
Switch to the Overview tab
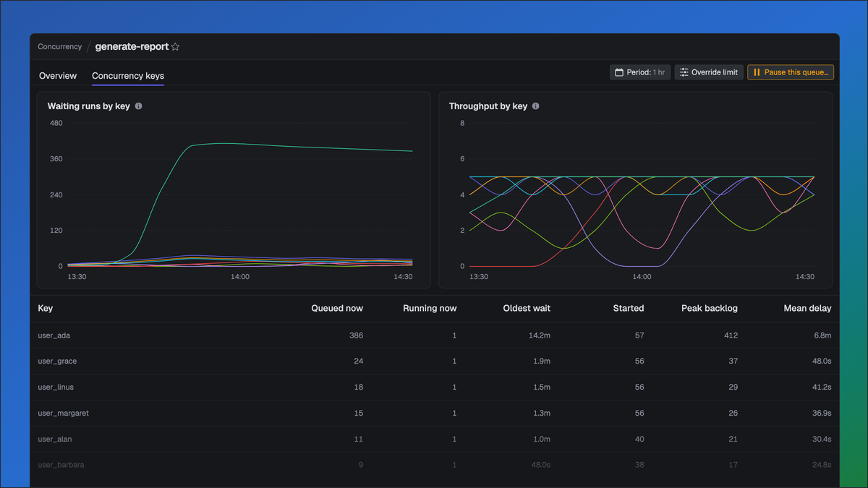[x=58, y=76]
